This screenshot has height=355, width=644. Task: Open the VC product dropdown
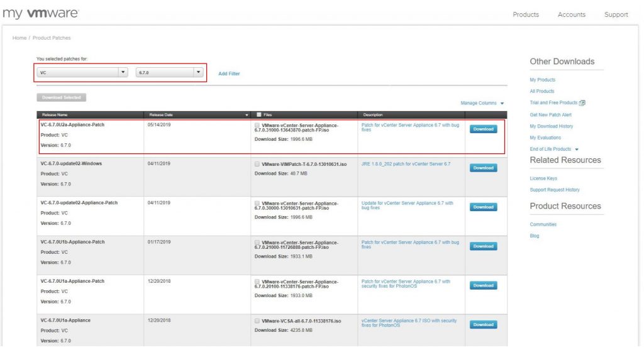pos(82,72)
